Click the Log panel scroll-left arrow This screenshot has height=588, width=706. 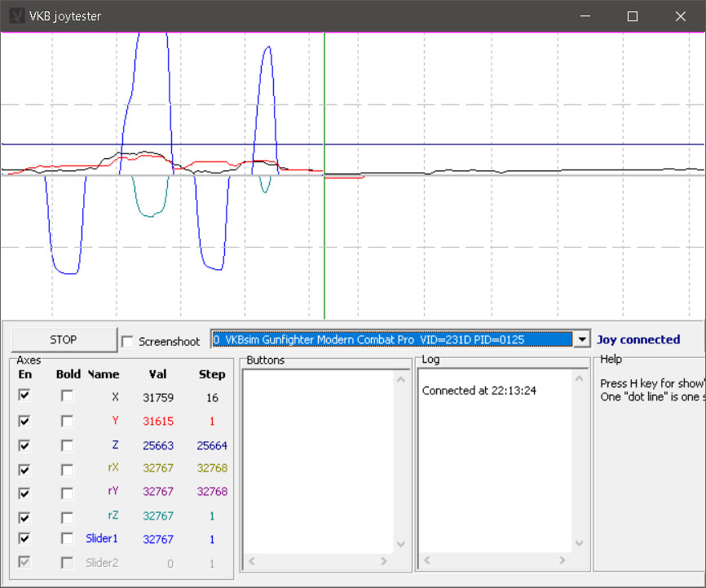427,560
